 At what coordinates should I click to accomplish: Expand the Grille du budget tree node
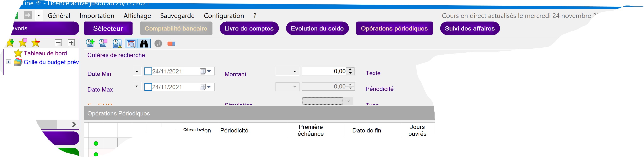pos(9,62)
